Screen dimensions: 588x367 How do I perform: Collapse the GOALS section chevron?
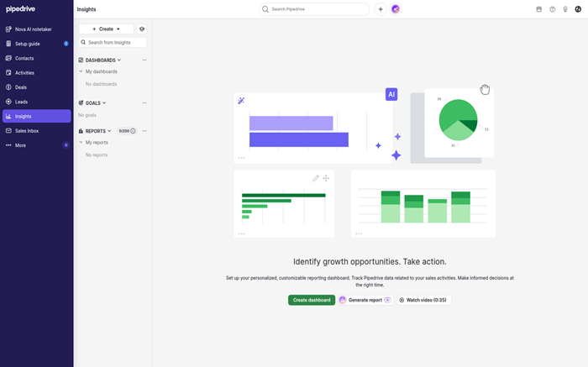coord(104,102)
